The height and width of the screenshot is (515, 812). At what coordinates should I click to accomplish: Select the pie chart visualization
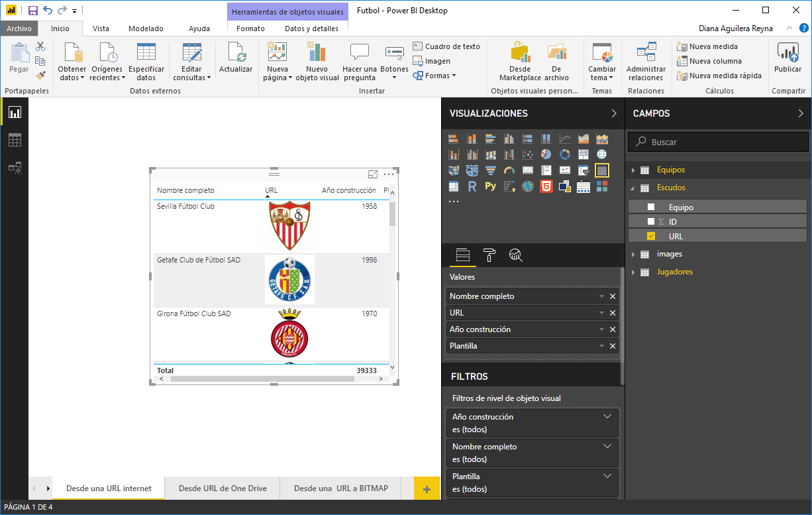(x=546, y=154)
